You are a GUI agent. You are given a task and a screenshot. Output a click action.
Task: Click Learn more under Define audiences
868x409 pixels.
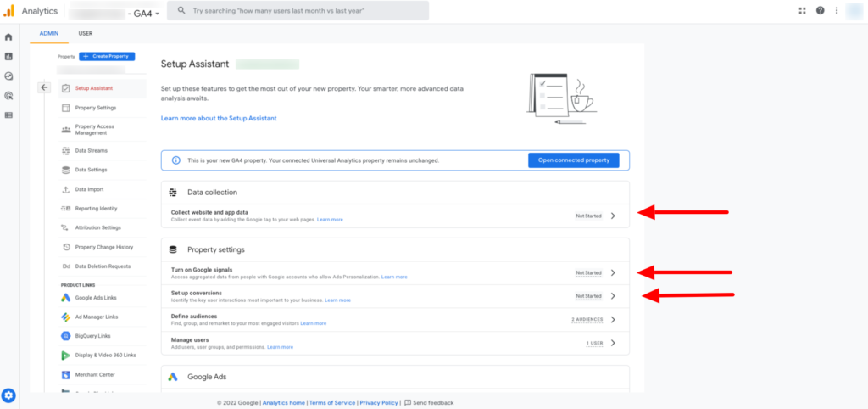pyautogui.click(x=314, y=323)
